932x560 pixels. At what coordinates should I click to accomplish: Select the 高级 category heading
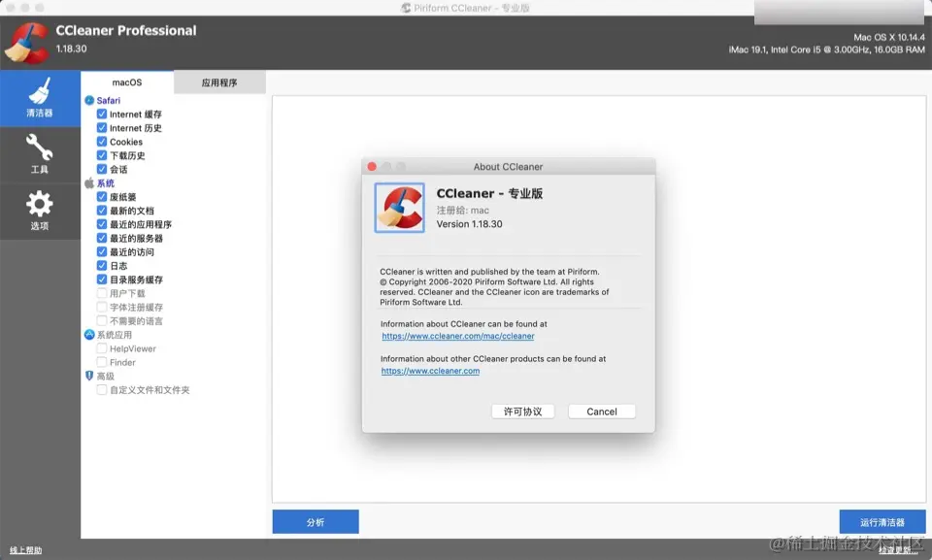[x=106, y=376]
